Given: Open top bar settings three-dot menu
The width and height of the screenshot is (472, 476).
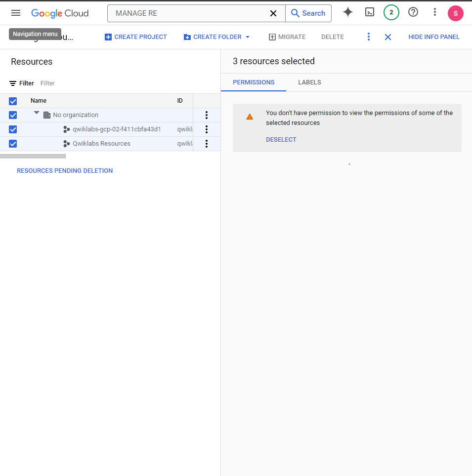Looking at the screenshot, I should [x=435, y=12].
